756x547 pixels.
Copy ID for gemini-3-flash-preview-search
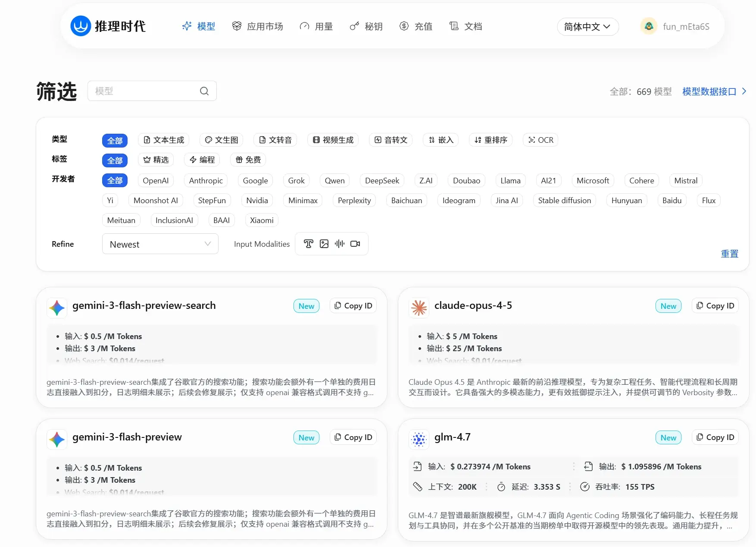click(353, 306)
